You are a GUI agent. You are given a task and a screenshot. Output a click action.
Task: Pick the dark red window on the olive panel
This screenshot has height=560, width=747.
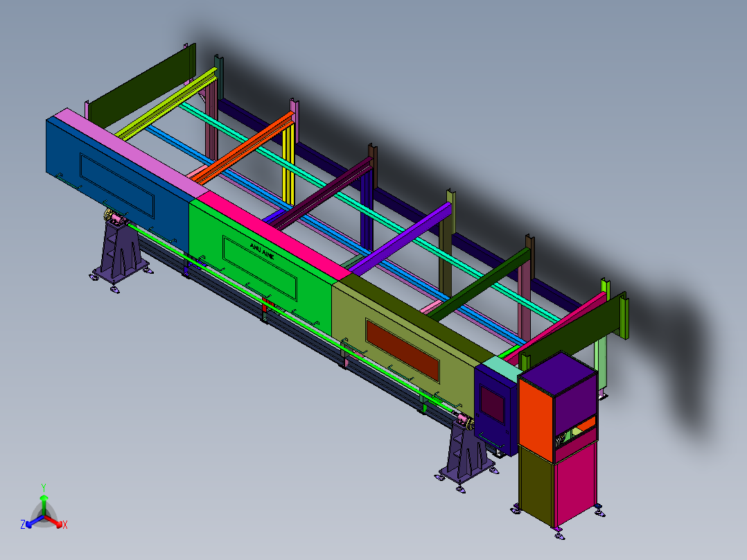click(x=403, y=351)
